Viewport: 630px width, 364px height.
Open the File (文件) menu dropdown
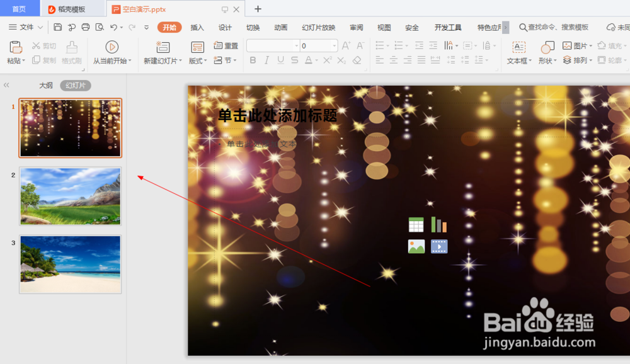tap(25, 27)
